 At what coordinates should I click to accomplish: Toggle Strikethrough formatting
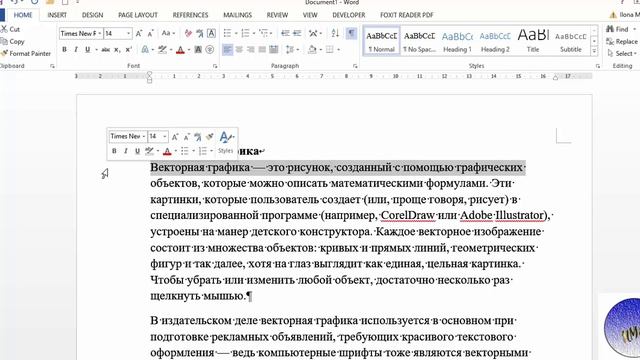tap(106, 50)
